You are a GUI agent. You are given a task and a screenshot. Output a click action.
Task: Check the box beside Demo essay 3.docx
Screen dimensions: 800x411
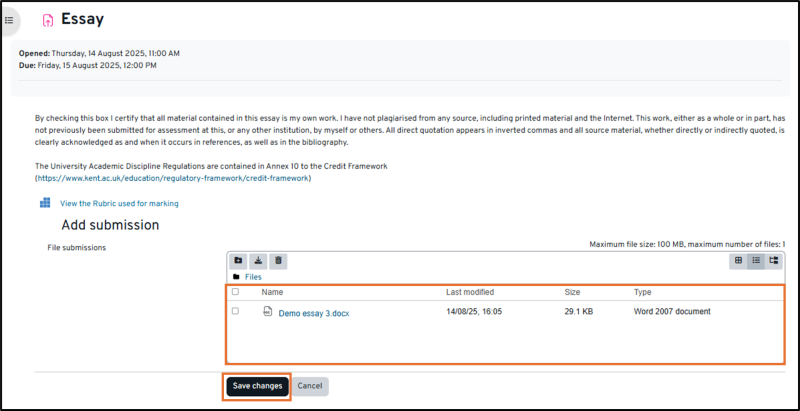coord(236,312)
